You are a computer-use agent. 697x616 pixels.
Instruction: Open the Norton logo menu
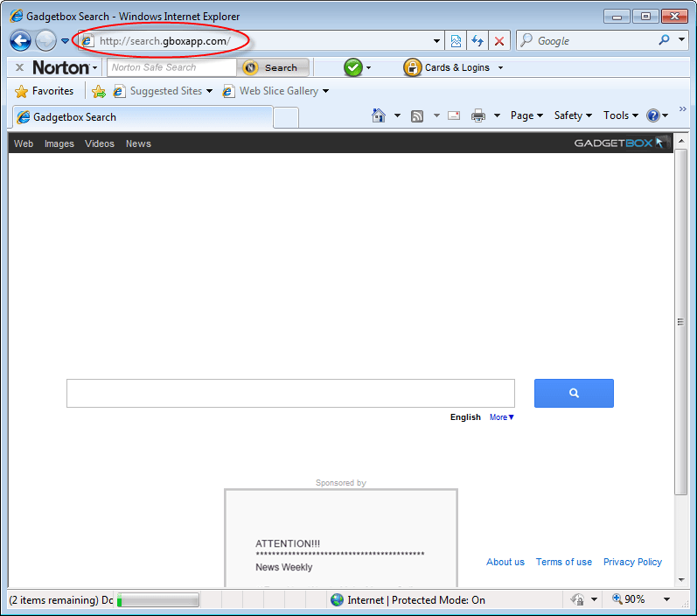65,67
